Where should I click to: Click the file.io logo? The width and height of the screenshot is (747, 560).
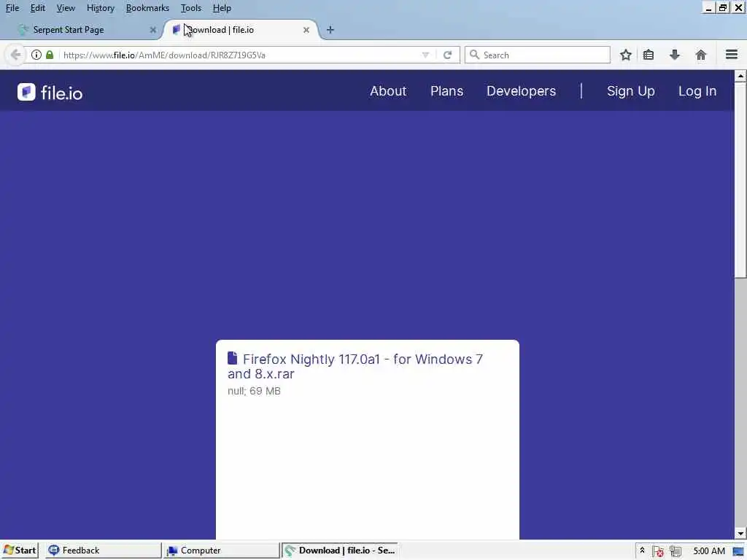[50, 93]
